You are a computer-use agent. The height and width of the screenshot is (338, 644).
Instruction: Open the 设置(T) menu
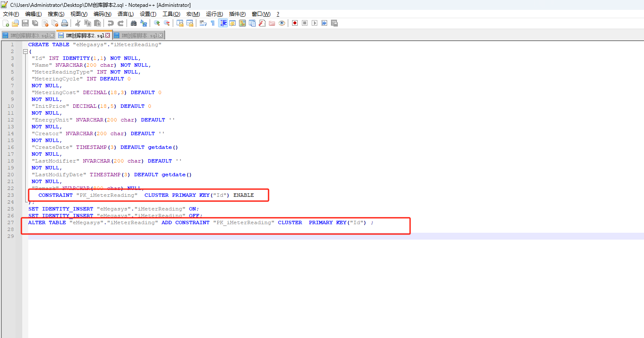pos(148,14)
